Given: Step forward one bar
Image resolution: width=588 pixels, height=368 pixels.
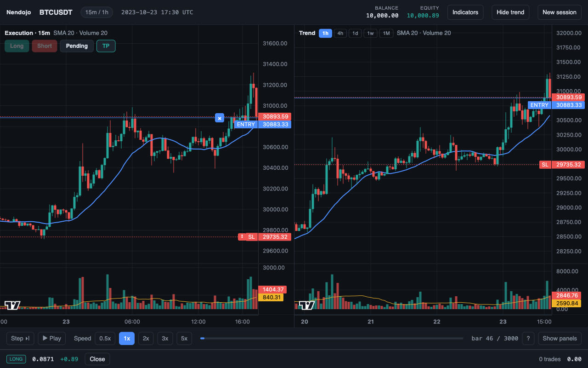Looking at the screenshot, I should point(20,339).
